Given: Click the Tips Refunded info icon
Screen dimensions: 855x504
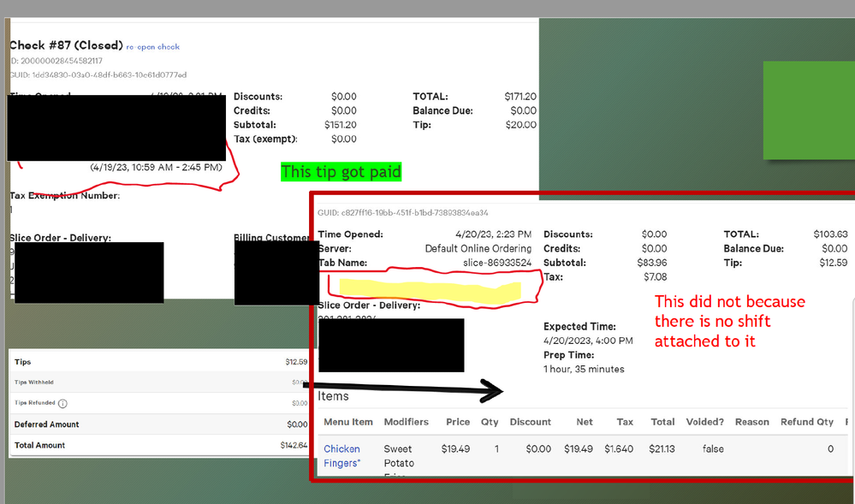Looking at the screenshot, I should 62,403.
